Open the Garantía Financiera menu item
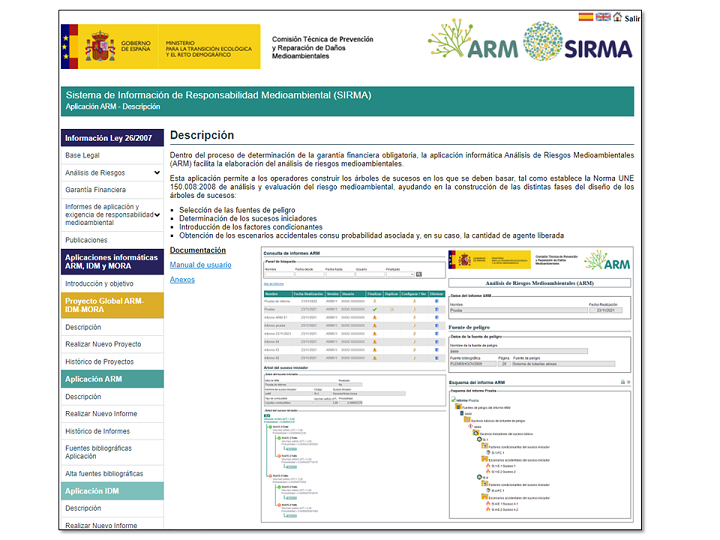 click(95, 189)
